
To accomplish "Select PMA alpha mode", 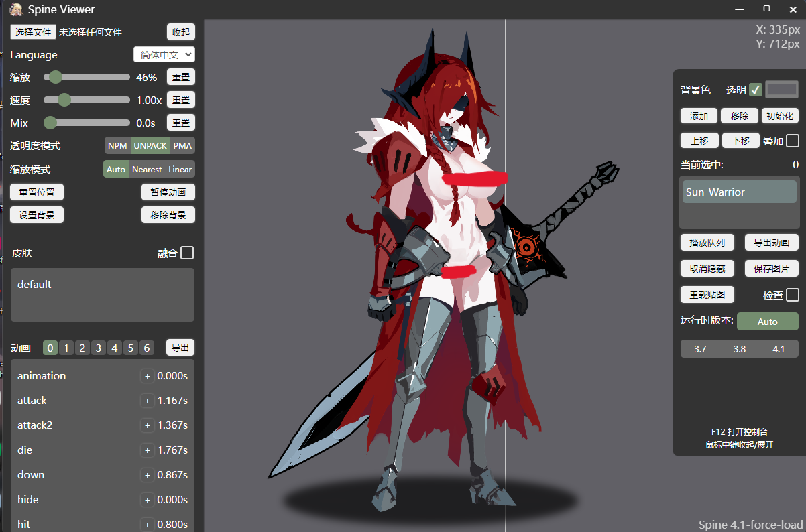I will point(182,145).
